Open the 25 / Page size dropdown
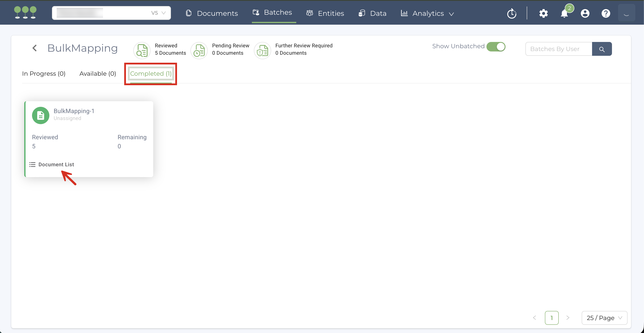Viewport: 644px width, 333px height. (x=604, y=318)
